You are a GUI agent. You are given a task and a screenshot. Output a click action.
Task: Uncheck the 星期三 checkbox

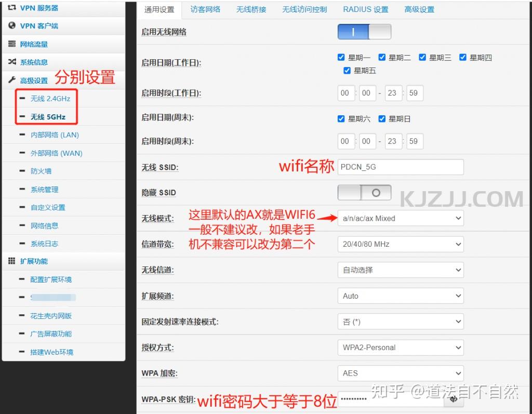click(x=422, y=57)
